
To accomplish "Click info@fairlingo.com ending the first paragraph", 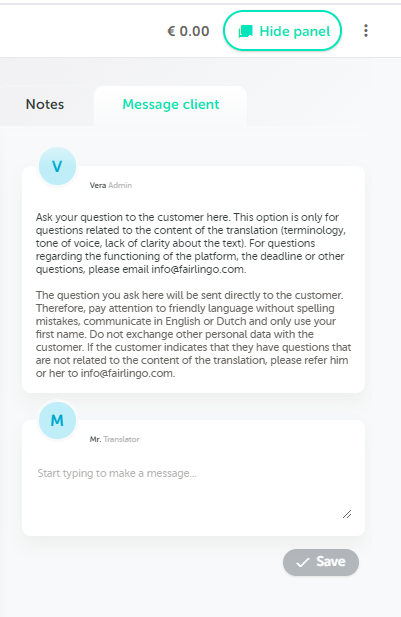I will (x=198, y=270).
